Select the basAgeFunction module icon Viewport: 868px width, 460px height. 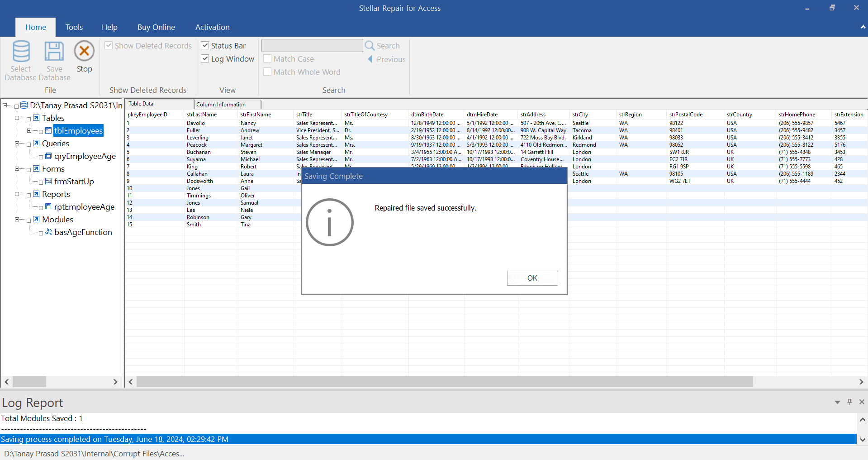point(48,232)
